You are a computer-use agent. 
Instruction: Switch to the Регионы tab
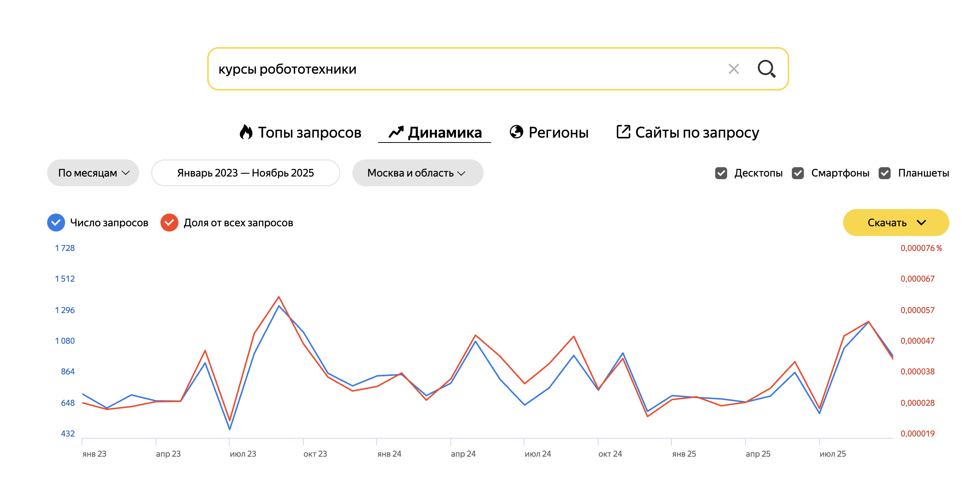(558, 132)
